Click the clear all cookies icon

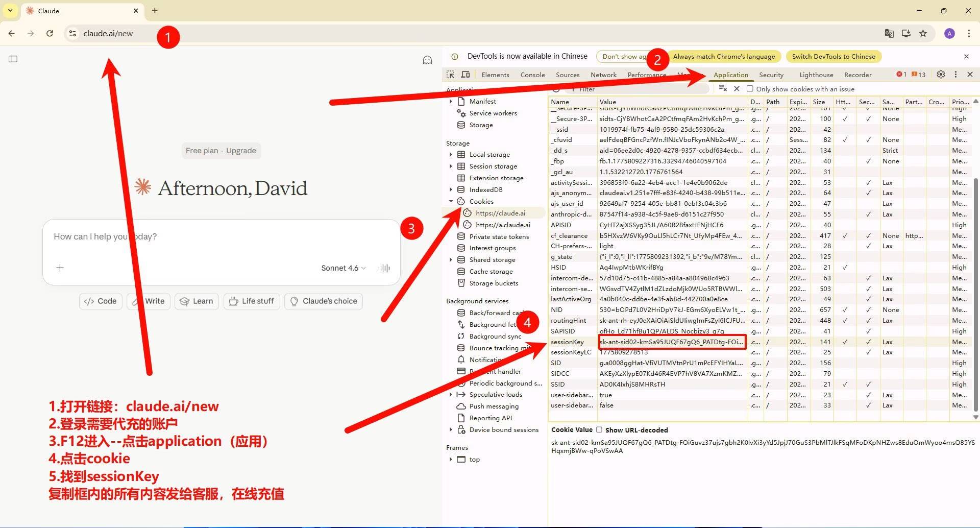tap(723, 88)
